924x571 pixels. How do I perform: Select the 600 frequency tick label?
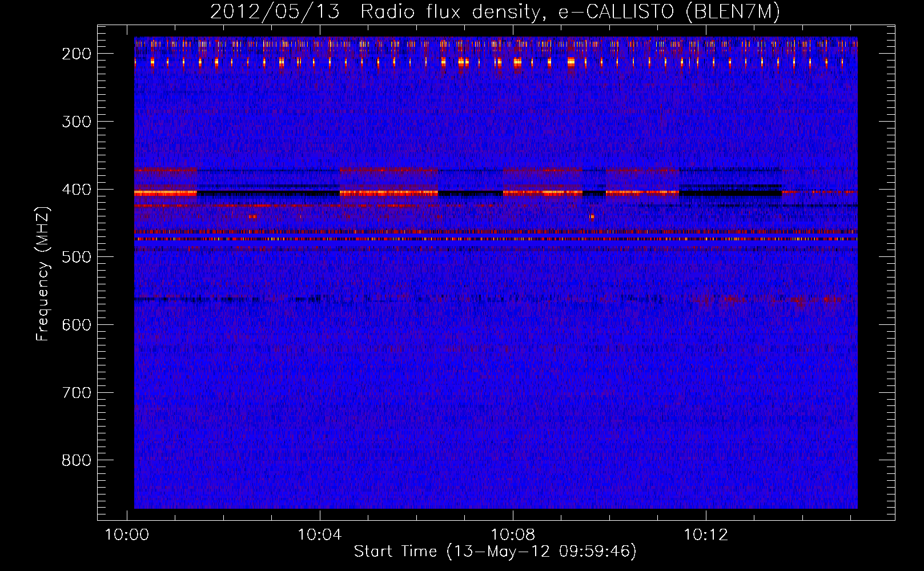(76, 325)
